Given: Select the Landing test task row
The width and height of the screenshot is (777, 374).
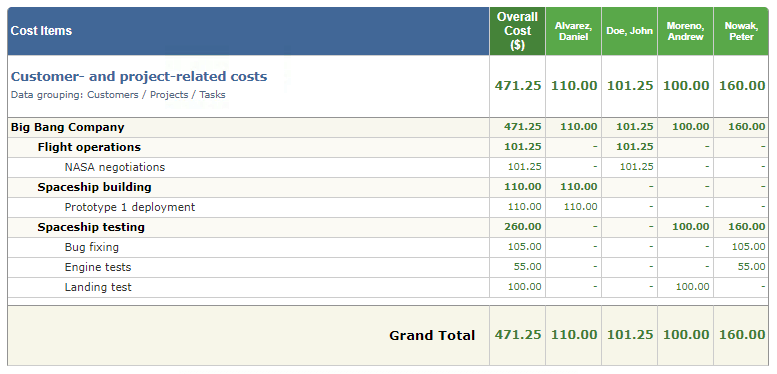Looking at the screenshot, I should (x=388, y=287).
